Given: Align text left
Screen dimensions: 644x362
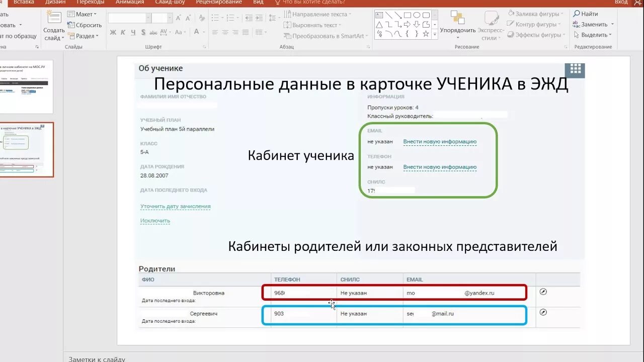Looking at the screenshot, I should [x=215, y=32].
